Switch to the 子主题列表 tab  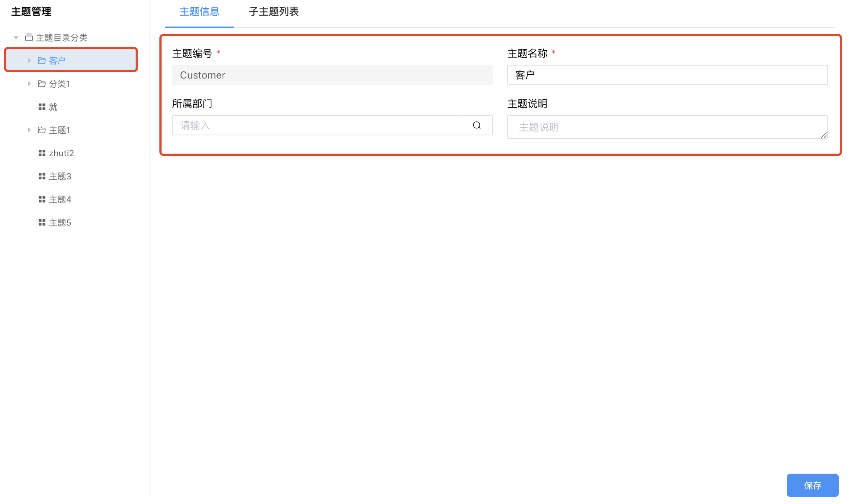tap(273, 12)
